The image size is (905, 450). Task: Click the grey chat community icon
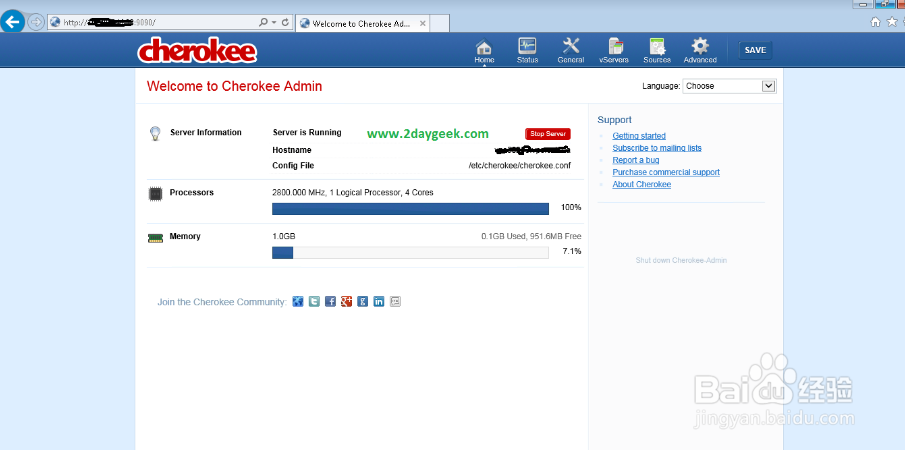[x=395, y=301]
